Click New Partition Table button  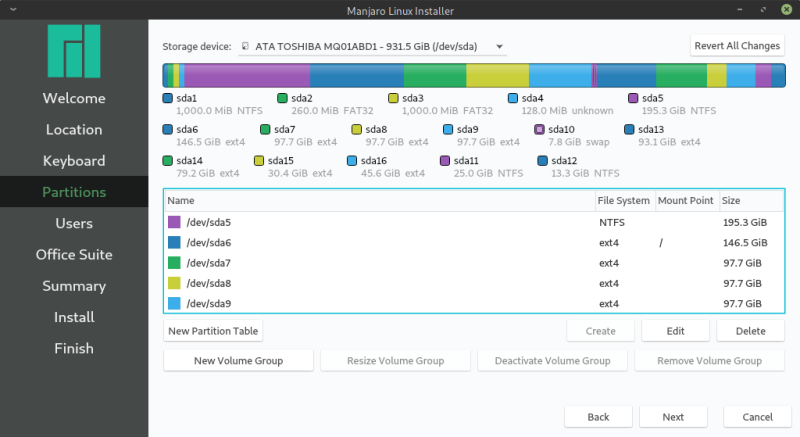coord(213,331)
